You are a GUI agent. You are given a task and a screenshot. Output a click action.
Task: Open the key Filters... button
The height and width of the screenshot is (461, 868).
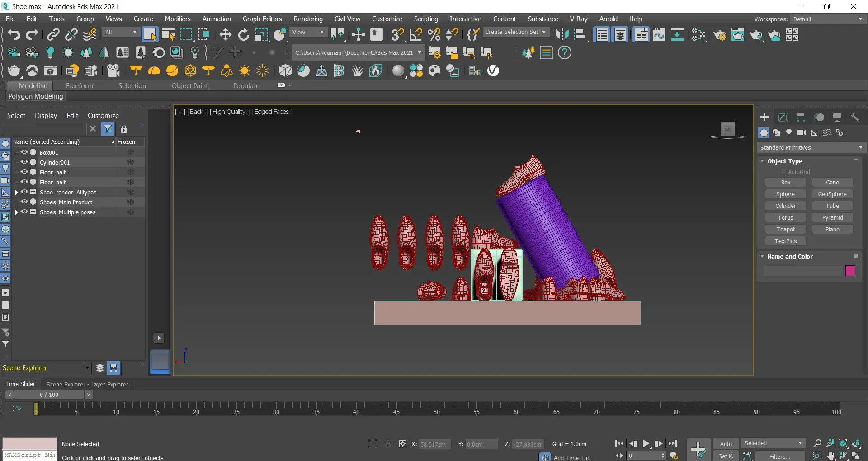pos(780,456)
